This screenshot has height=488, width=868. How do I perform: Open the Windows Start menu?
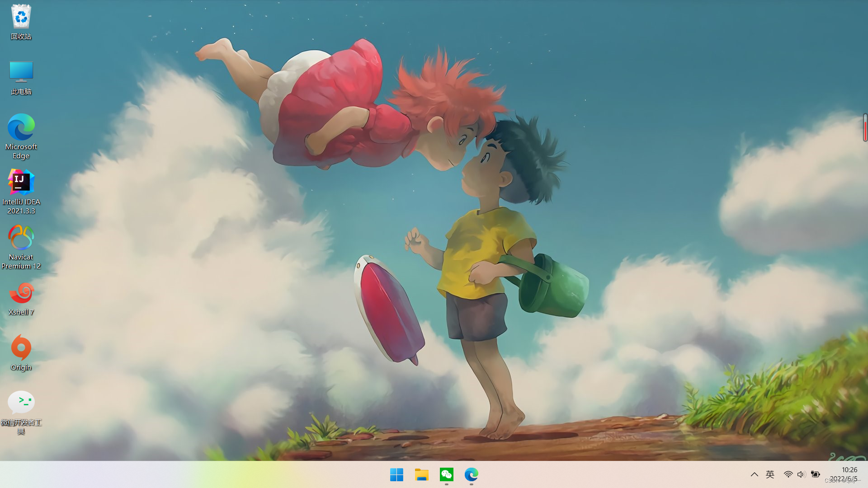pos(396,474)
